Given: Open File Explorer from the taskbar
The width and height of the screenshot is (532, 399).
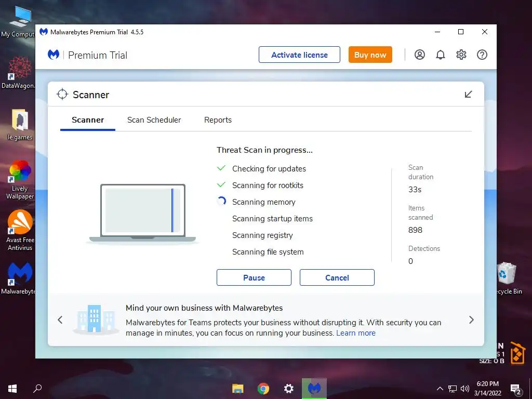Looking at the screenshot, I should tap(237, 389).
